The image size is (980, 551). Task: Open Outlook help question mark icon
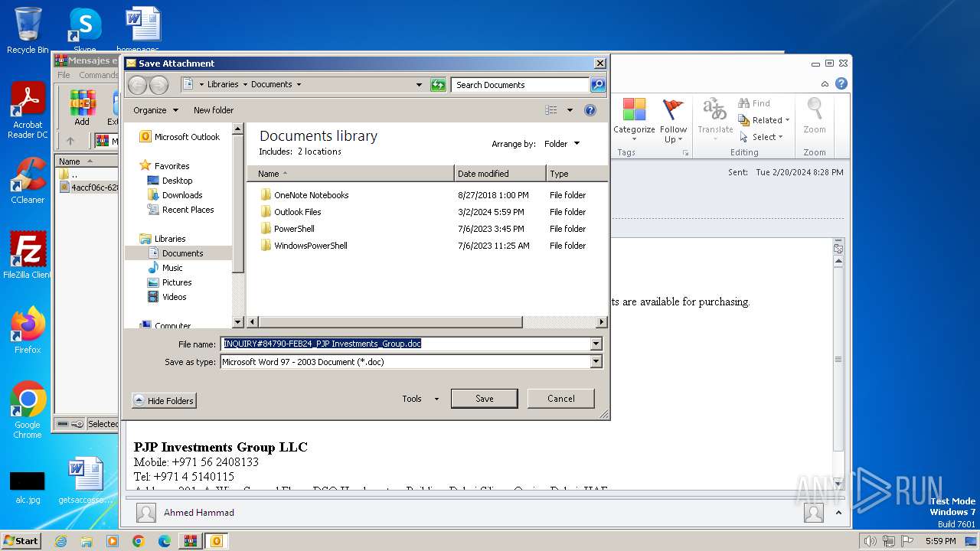[841, 83]
